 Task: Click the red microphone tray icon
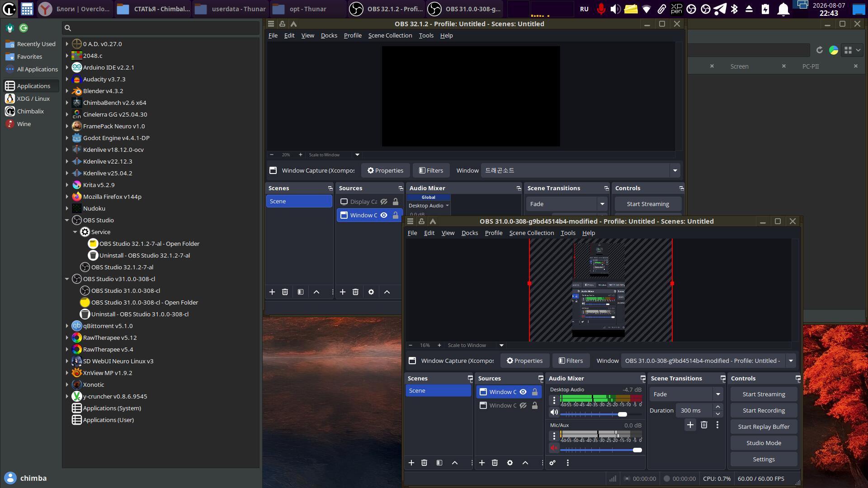coord(601,9)
